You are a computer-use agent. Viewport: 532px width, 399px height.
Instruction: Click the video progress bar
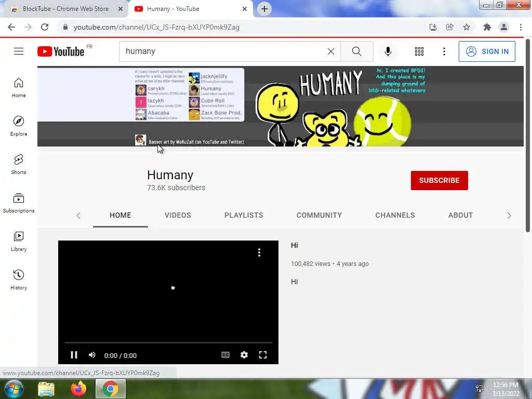tap(168, 343)
